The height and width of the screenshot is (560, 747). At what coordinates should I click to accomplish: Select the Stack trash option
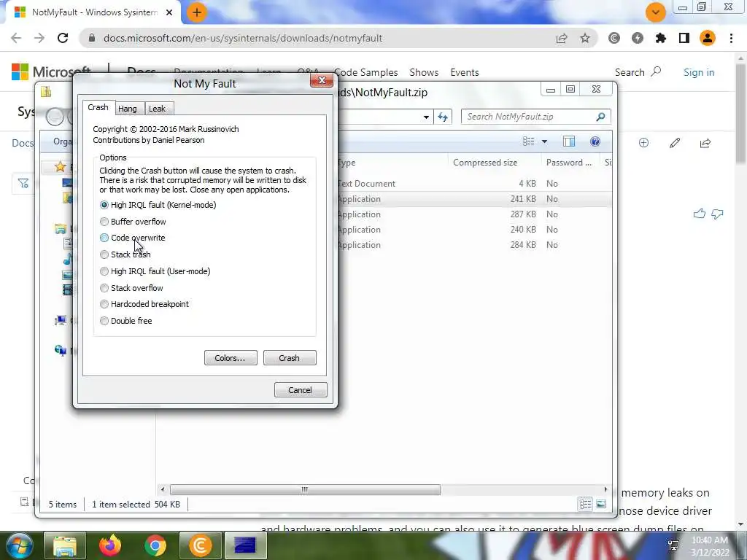[125, 254]
